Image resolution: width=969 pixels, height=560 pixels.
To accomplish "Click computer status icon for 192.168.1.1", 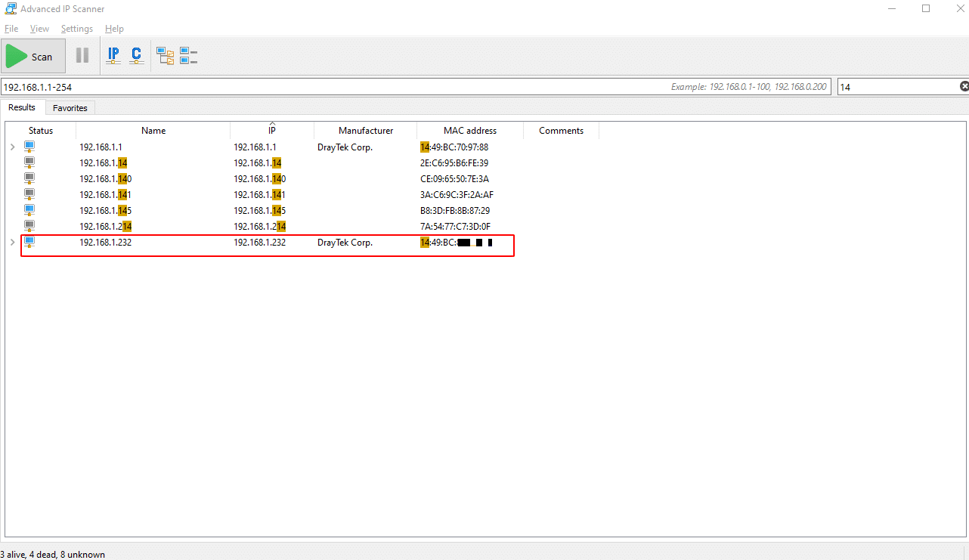I will (29, 147).
